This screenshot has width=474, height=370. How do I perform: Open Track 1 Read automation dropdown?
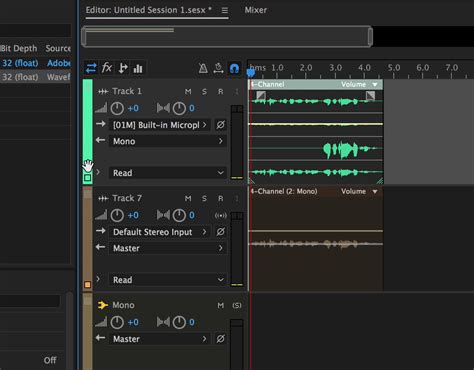coord(168,173)
